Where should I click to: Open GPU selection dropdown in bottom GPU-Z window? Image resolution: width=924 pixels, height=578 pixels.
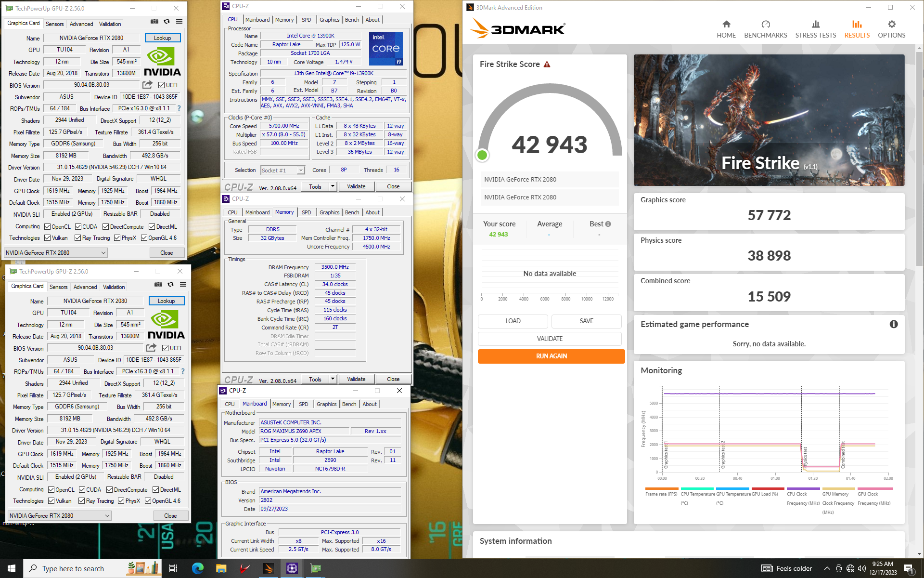click(60, 515)
